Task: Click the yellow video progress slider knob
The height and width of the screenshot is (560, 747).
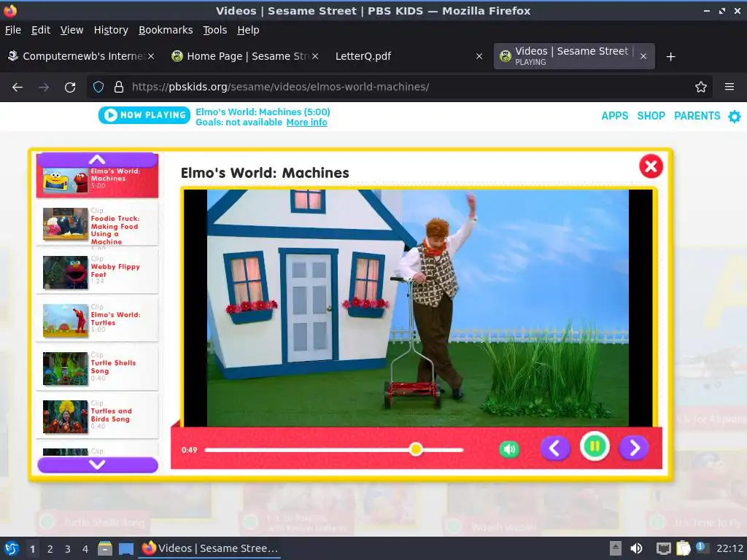Action: 416,449
